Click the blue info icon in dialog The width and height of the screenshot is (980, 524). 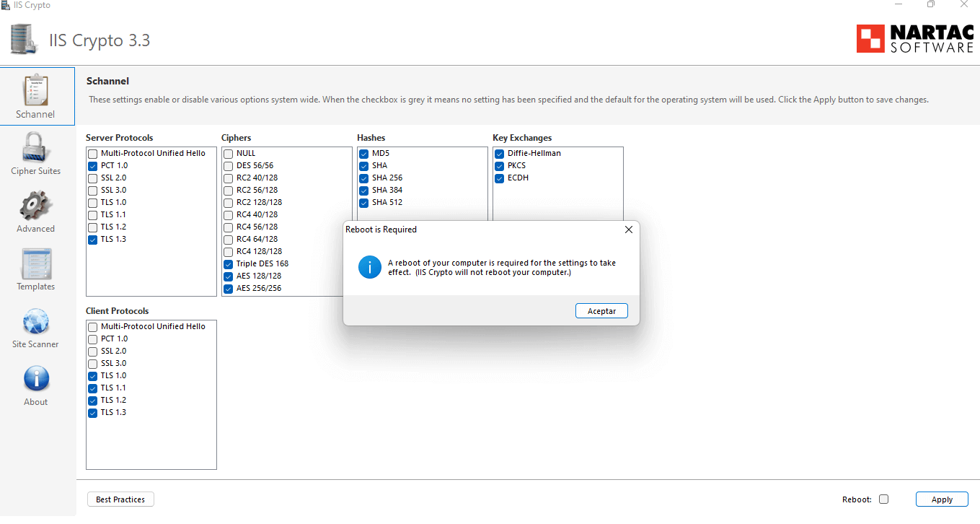(x=370, y=267)
